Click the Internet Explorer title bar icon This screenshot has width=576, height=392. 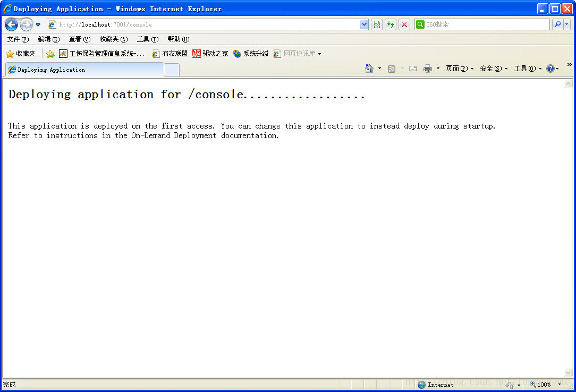(x=7, y=8)
